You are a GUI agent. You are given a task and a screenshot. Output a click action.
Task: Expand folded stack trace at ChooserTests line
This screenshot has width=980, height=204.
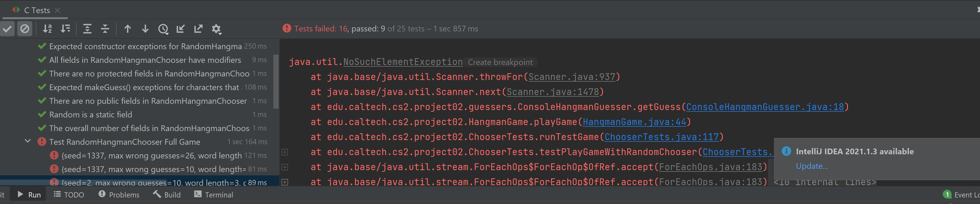(284, 152)
